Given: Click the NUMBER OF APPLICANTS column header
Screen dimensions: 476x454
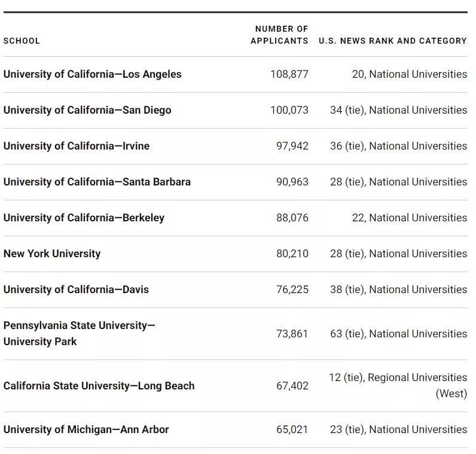Looking at the screenshot, I should (280, 35).
